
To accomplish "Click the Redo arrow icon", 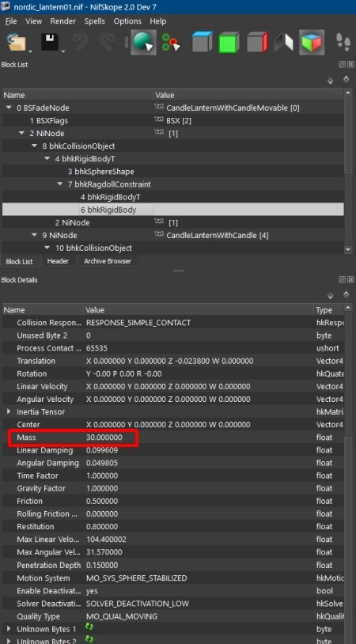I will (x=108, y=42).
